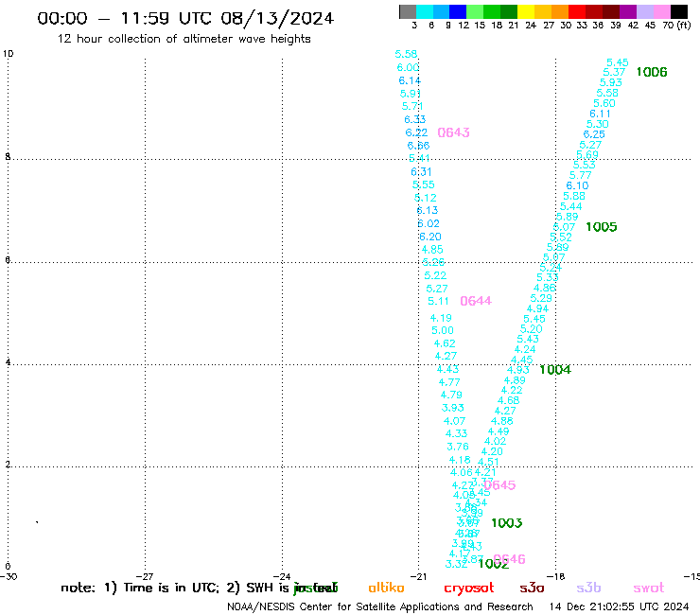Click the 6.33 wave height value
700x615 pixels.
pos(415,120)
